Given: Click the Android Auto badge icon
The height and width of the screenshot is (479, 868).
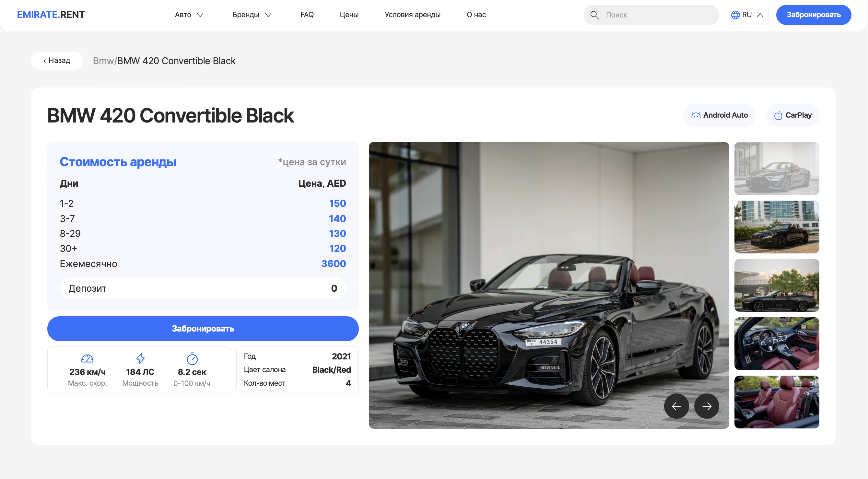Looking at the screenshot, I should click(x=696, y=115).
